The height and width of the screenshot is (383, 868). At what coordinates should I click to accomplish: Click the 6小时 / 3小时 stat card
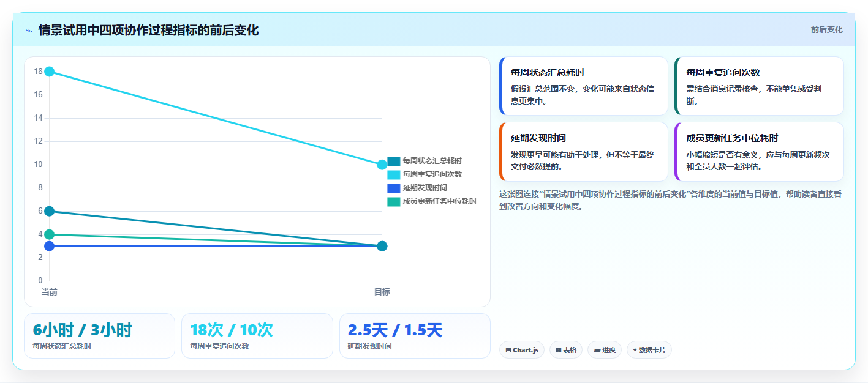(x=99, y=336)
